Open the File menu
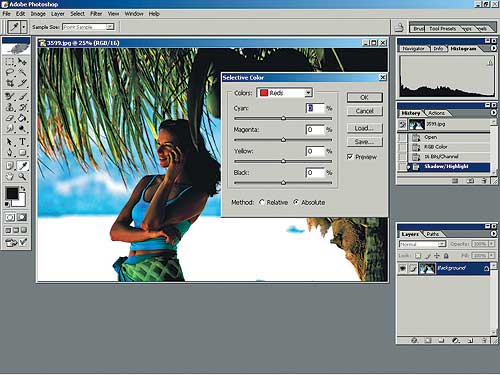This screenshot has height=375, width=500. (x=6, y=14)
